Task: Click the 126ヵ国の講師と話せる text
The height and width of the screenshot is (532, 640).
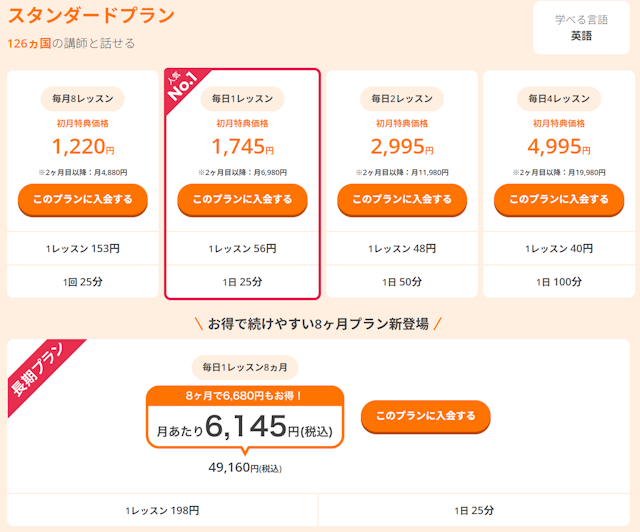Action: (x=71, y=43)
